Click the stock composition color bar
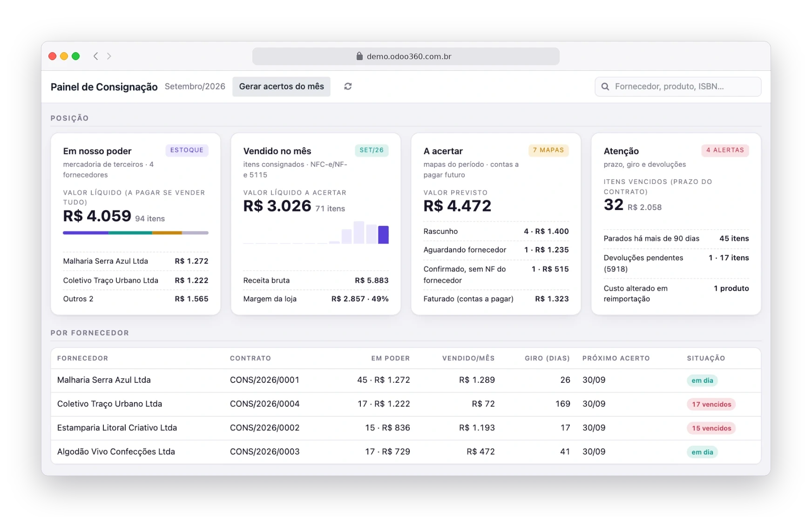This screenshot has height=517, width=812. [x=135, y=232]
